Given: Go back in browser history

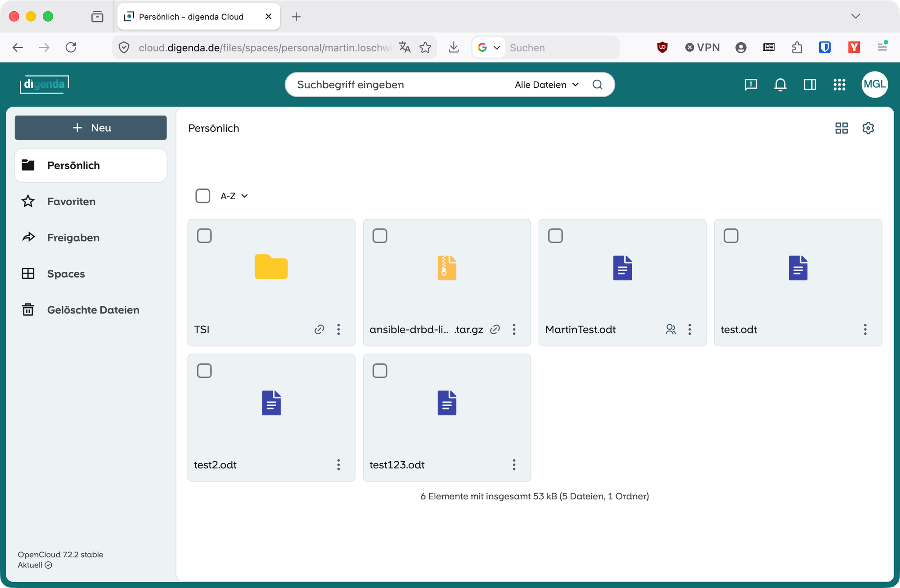Looking at the screenshot, I should point(18,47).
